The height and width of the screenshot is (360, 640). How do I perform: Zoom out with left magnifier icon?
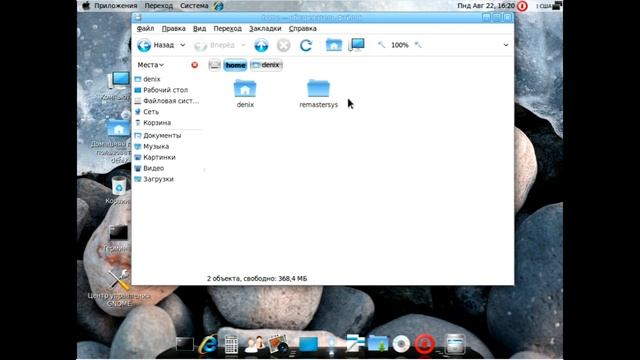click(x=381, y=45)
